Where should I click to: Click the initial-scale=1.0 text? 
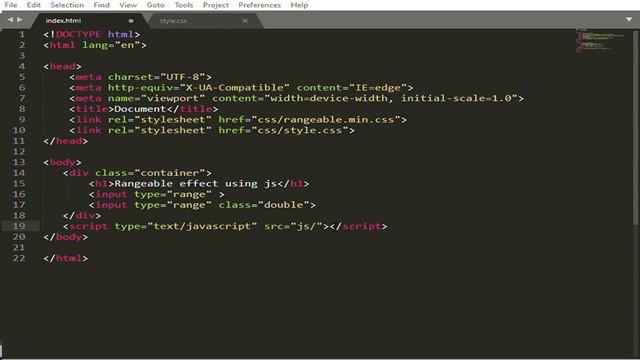click(456, 98)
